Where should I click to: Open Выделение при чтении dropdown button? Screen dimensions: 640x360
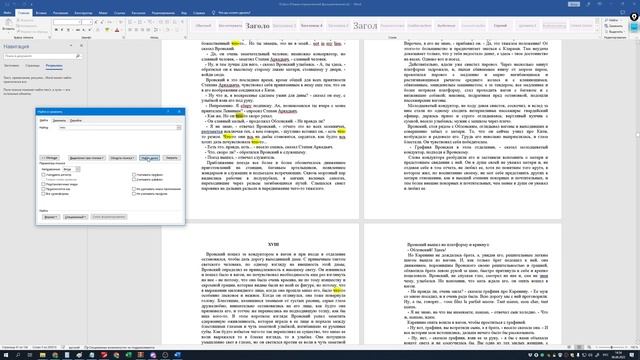(x=87, y=158)
